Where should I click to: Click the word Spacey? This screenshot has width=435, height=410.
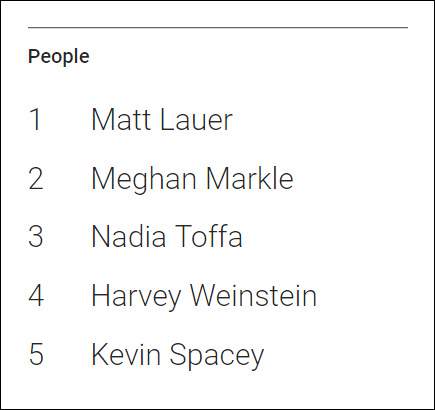point(217,356)
